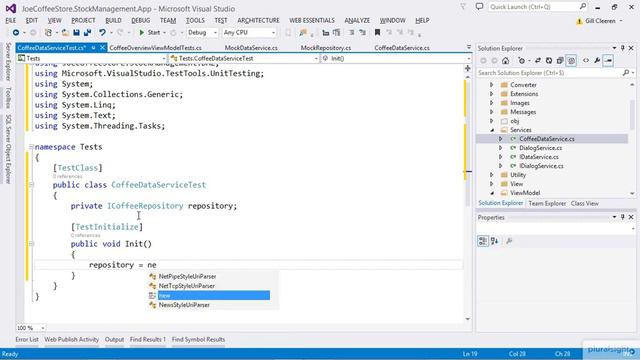Click the Properties wrench icon in Solution Explorer
This screenshot has width=640, height=360.
click(597, 61)
